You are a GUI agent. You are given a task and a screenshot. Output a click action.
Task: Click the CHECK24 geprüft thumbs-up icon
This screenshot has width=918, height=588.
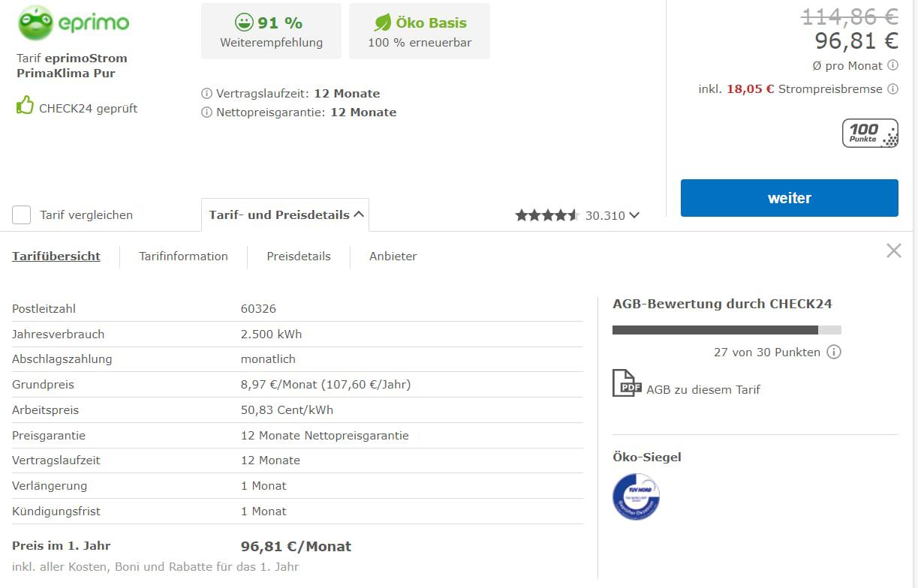(26, 106)
